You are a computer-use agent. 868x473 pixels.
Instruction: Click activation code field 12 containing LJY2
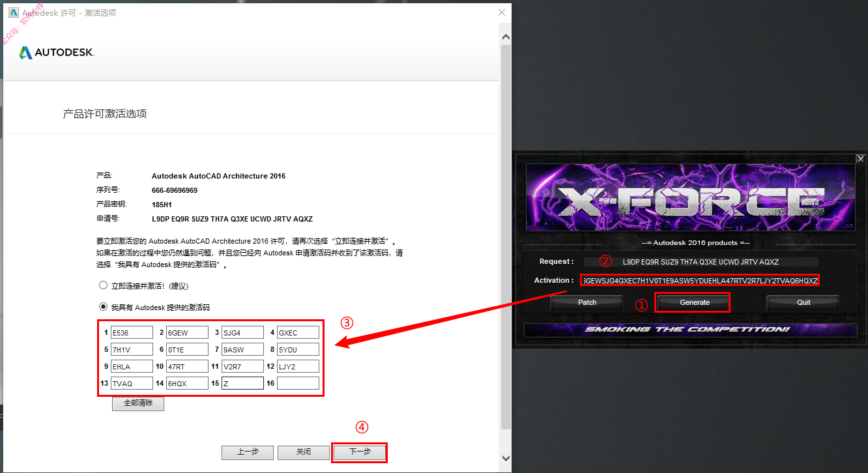click(298, 367)
